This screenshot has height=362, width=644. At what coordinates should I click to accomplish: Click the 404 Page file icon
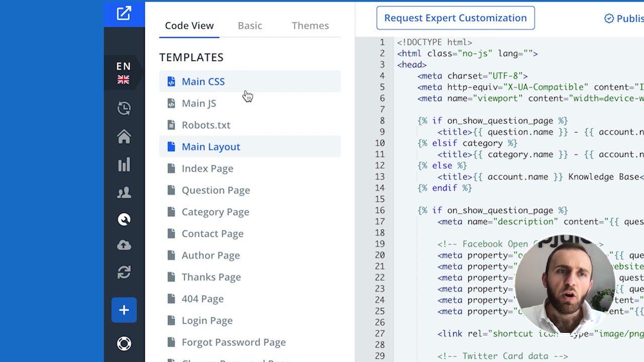tap(171, 299)
